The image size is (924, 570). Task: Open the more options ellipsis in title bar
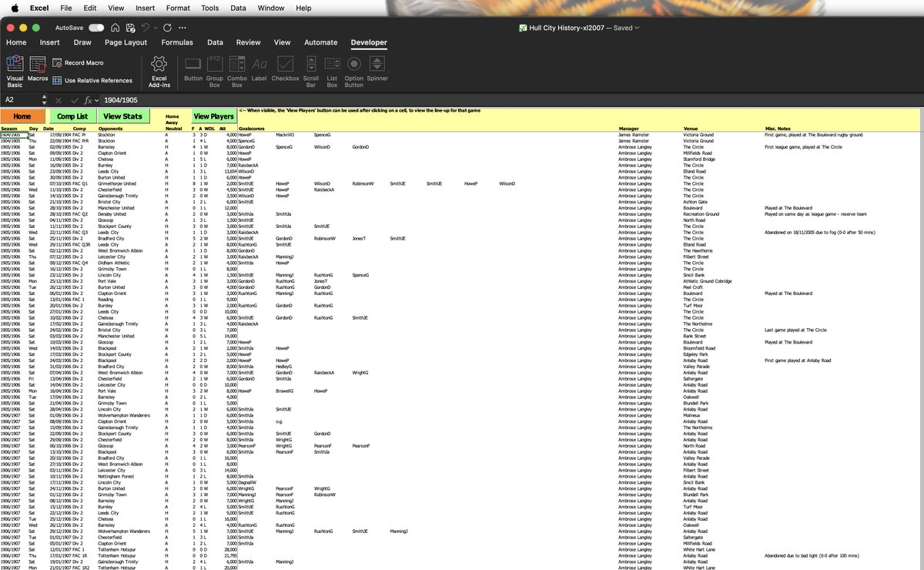[183, 28]
